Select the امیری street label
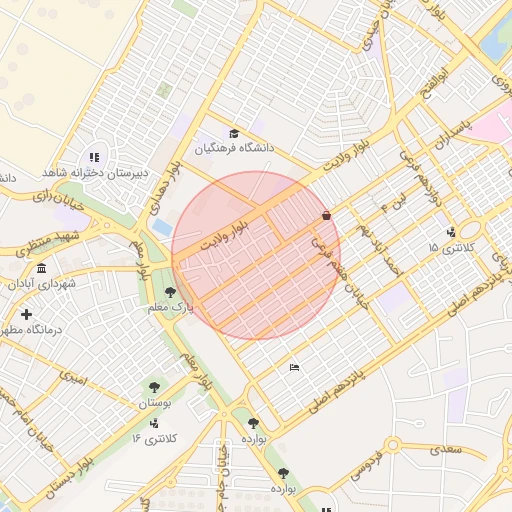 pos(73,378)
